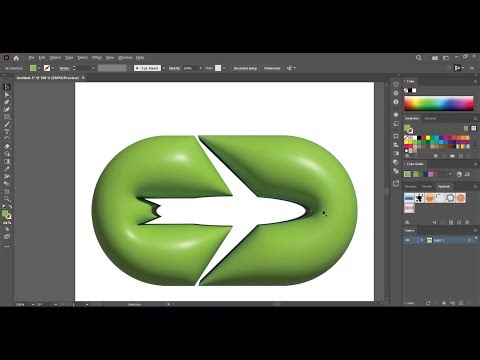Open the fill color dropdown arrow

(39, 68)
